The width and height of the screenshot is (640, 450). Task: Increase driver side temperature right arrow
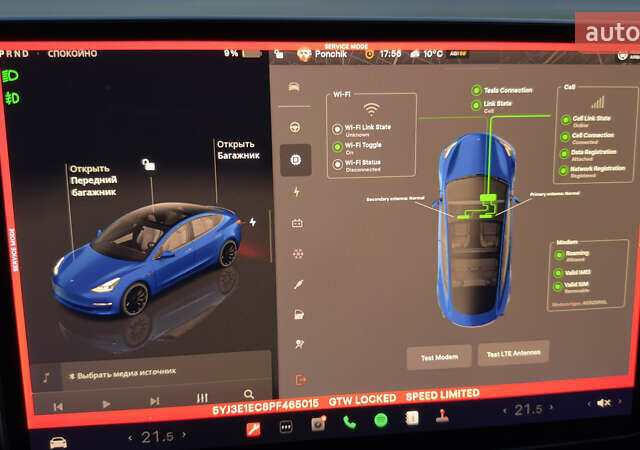coord(184,434)
